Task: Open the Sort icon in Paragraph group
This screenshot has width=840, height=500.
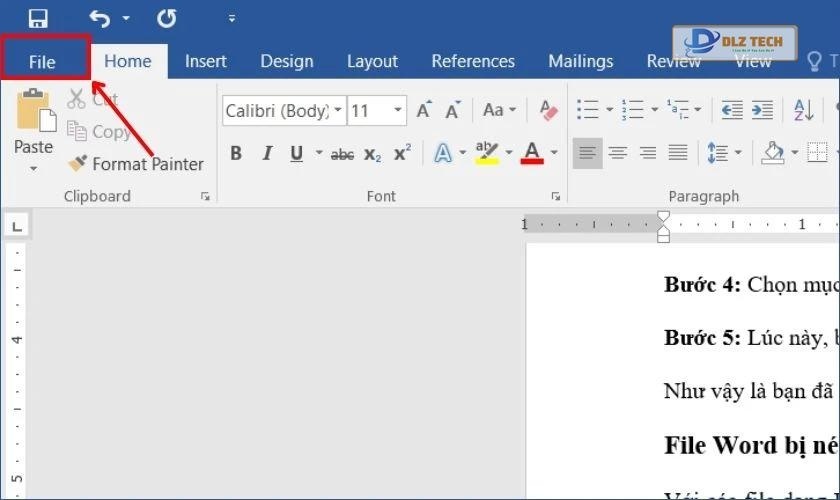Action: point(803,110)
